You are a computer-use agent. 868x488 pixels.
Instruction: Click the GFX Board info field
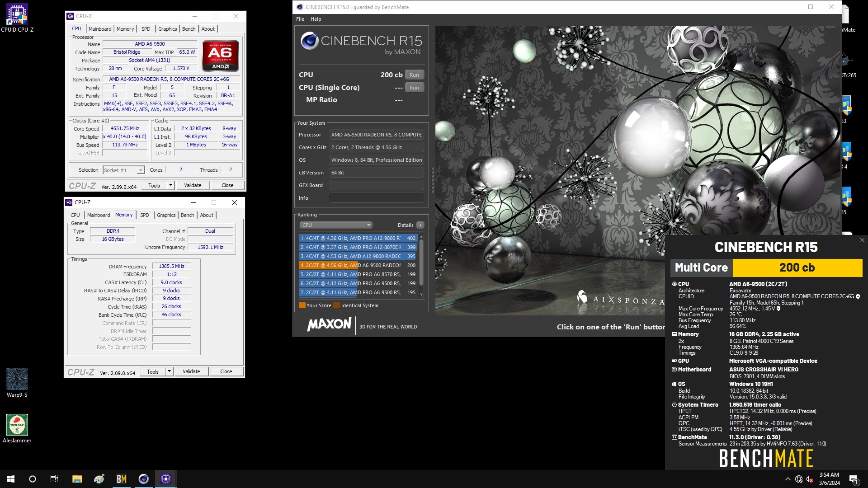pyautogui.click(x=377, y=185)
